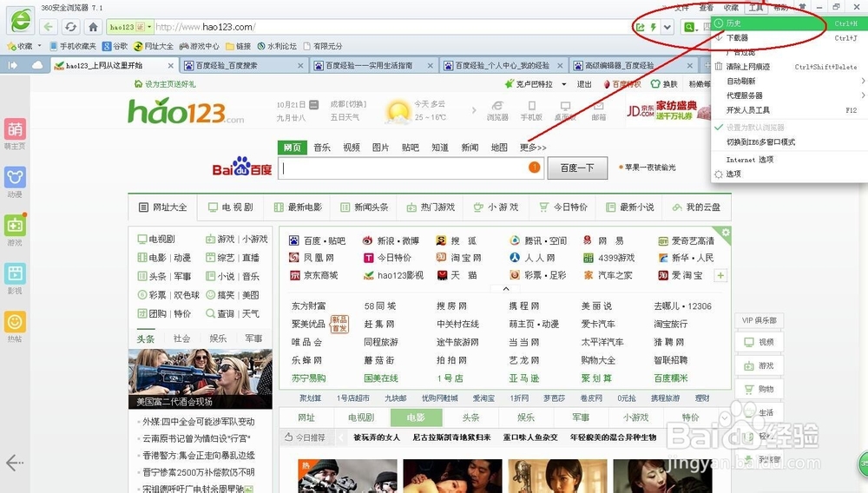Close the hao123_上网从这里开始 tab
868x493 pixels.
pyautogui.click(x=170, y=65)
